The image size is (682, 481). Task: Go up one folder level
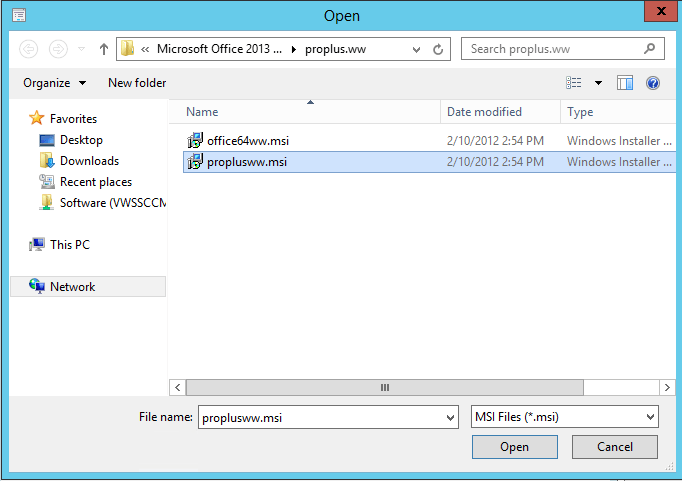104,49
